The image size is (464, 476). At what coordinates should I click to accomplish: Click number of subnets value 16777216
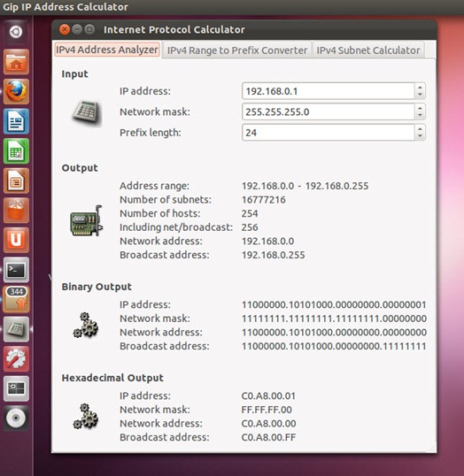tap(264, 199)
